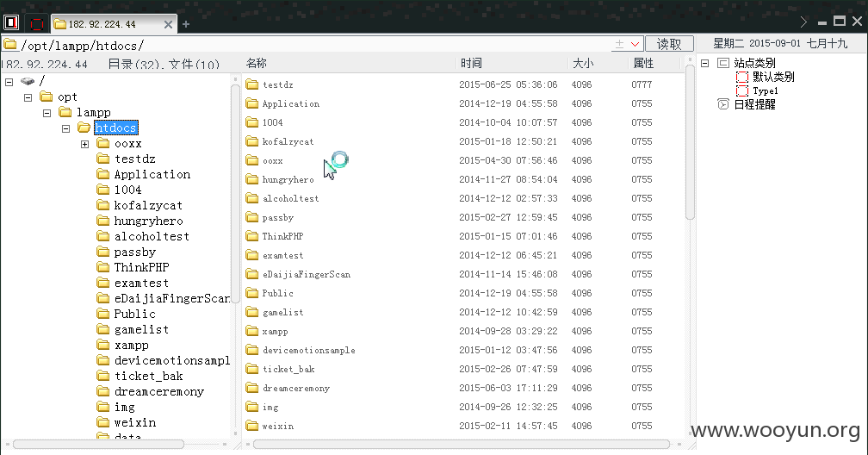Select xampp folder in the tree
868x455 pixels.
click(131, 346)
